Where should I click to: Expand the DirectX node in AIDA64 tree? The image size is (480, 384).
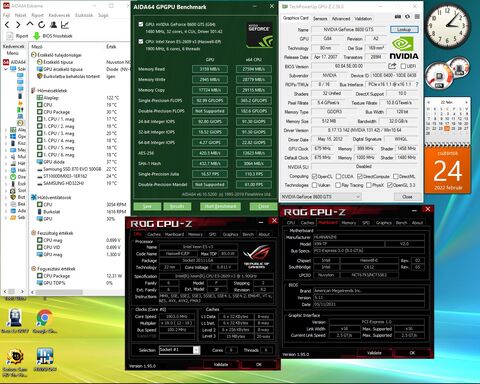click(6, 177)
